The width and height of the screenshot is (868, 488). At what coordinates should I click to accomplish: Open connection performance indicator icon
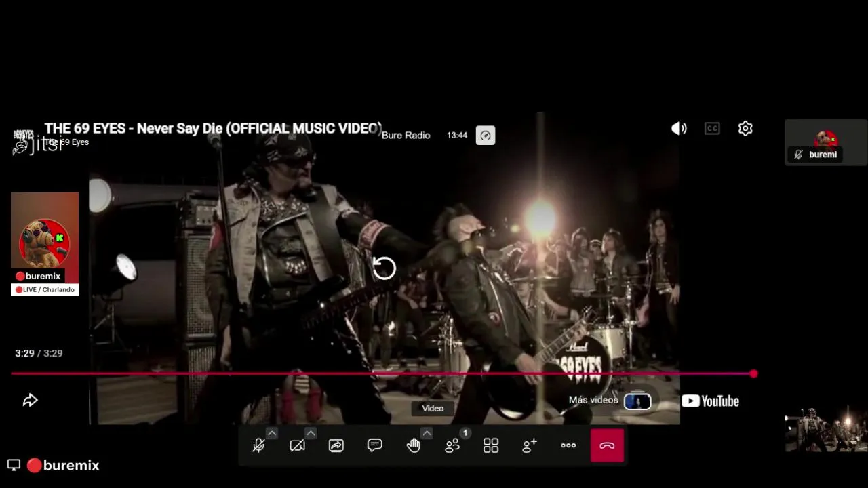[486, 136]
